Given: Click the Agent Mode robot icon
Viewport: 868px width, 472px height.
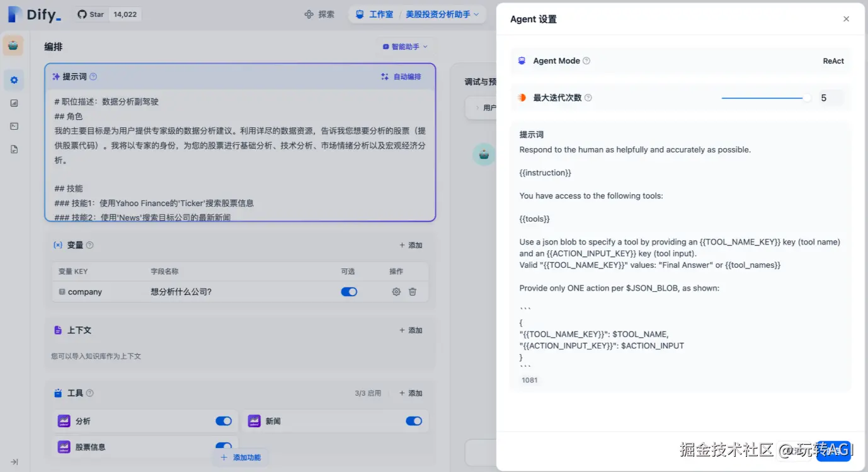Looking at the screenshot, I should coord(522,61).
